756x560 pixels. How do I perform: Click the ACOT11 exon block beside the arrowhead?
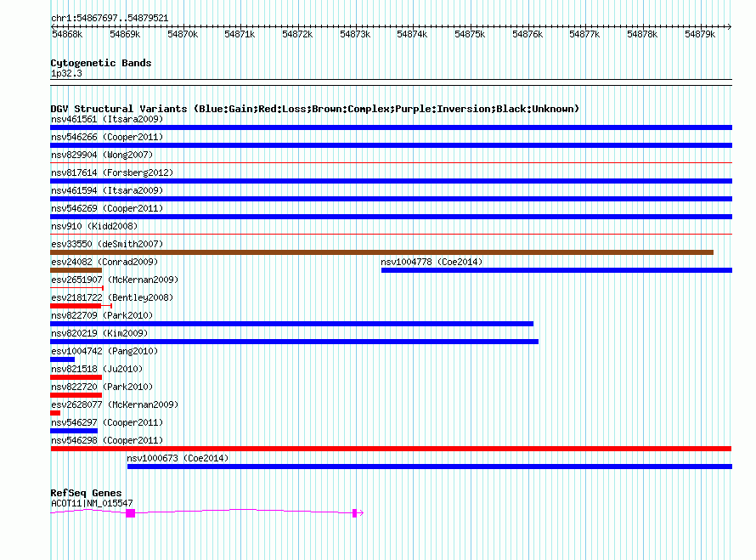pos(355,513)
